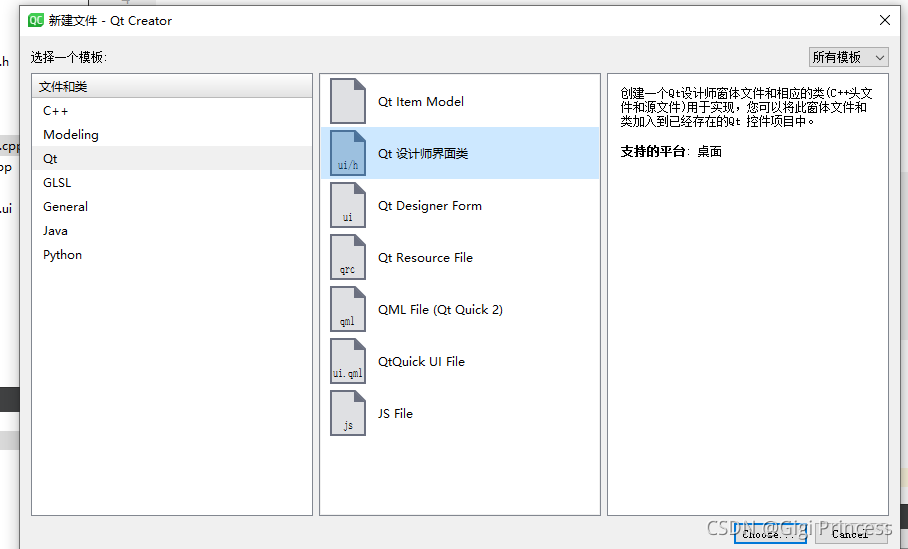Select QML File (Qt Quick 2) label
908x549 pixels.
440,310
